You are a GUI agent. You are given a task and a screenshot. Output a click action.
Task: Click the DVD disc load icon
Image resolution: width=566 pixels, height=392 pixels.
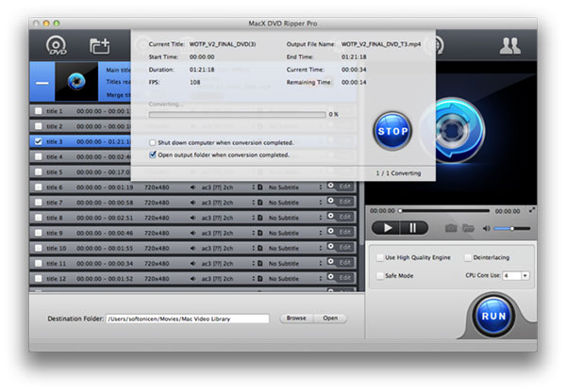click(x=56, y=46)
